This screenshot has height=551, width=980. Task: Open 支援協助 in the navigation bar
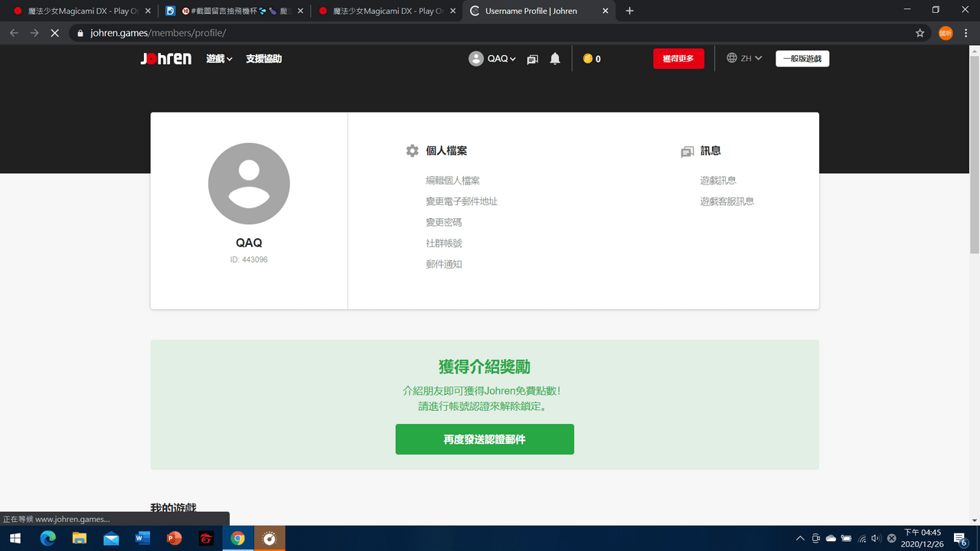click(x=264, y=59)
